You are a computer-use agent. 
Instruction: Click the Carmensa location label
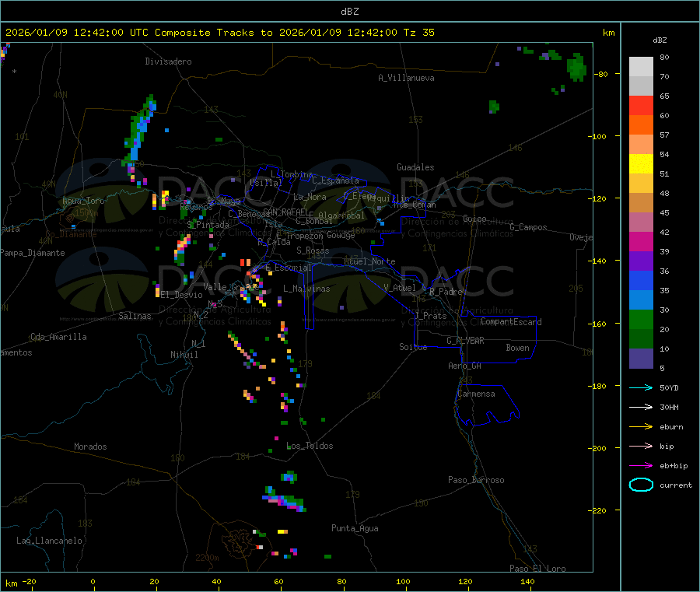click(x=476, y=394)
